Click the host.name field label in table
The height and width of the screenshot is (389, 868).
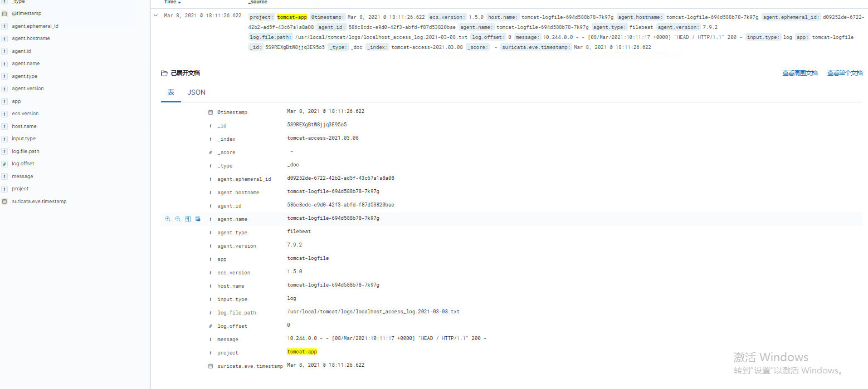pos(231,286)
